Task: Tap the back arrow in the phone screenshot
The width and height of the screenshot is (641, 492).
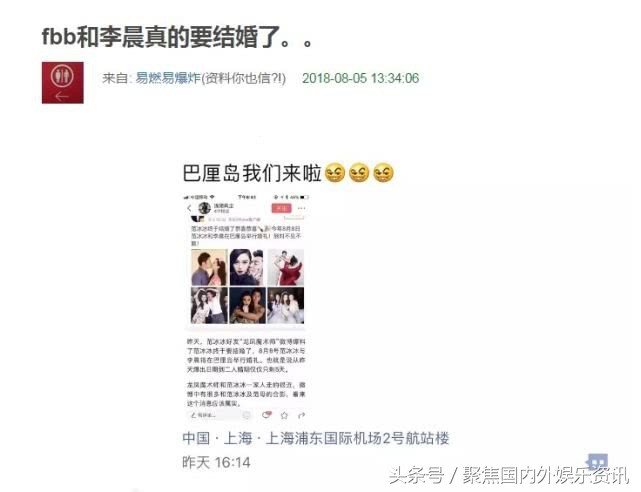Action: [x=189, y=208]
